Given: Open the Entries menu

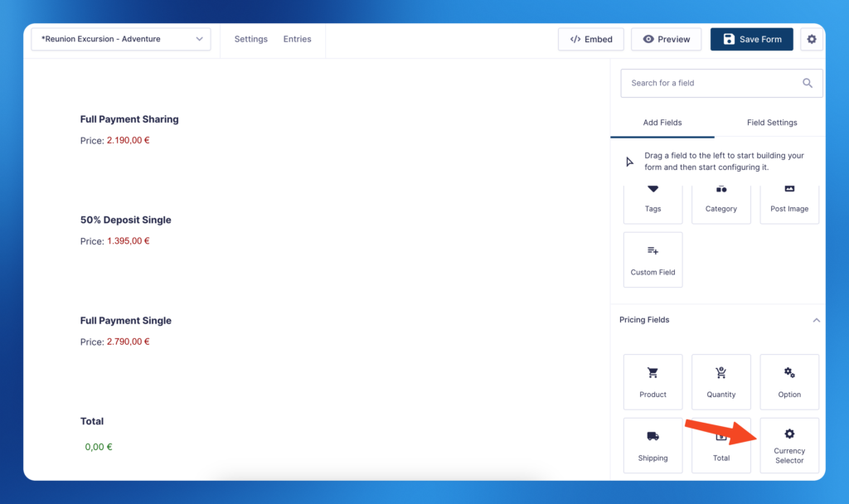Looking at the screenshot, I should click(297, 39).
